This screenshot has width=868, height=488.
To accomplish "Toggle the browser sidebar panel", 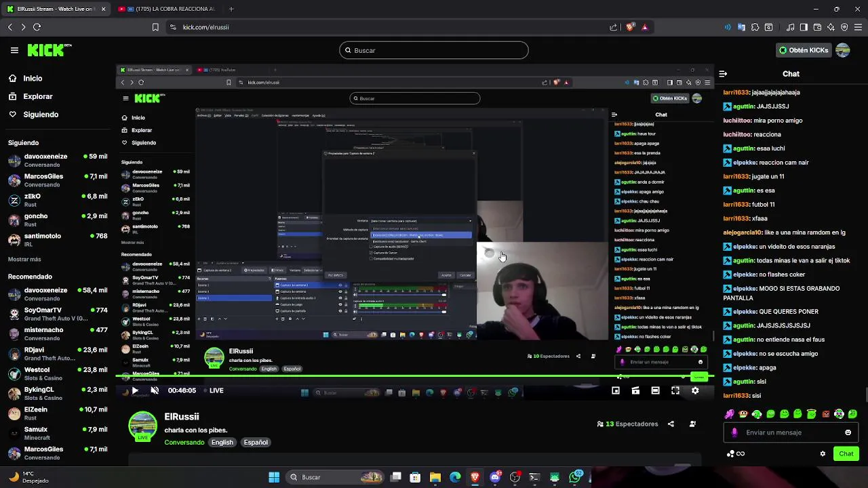I will point(804,27).
